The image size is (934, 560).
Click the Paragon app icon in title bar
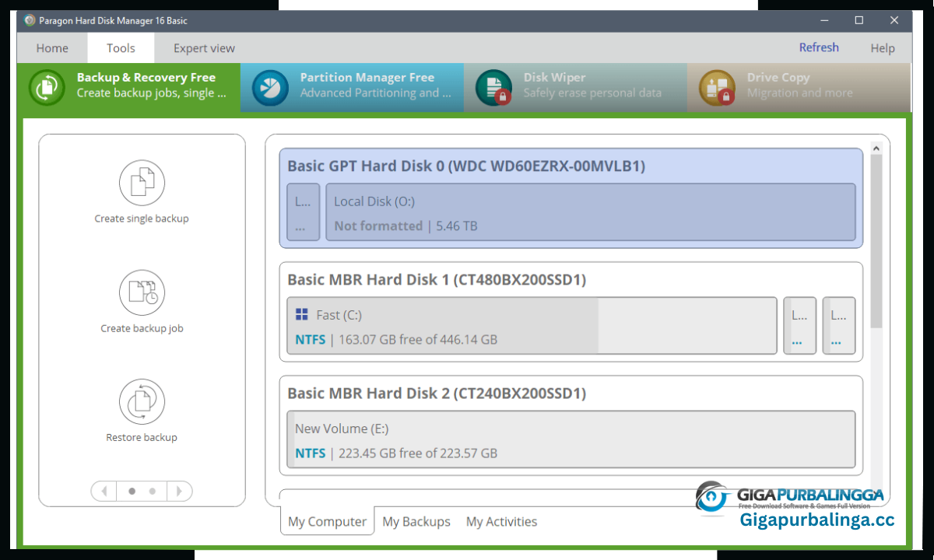[x=30, y=20]
